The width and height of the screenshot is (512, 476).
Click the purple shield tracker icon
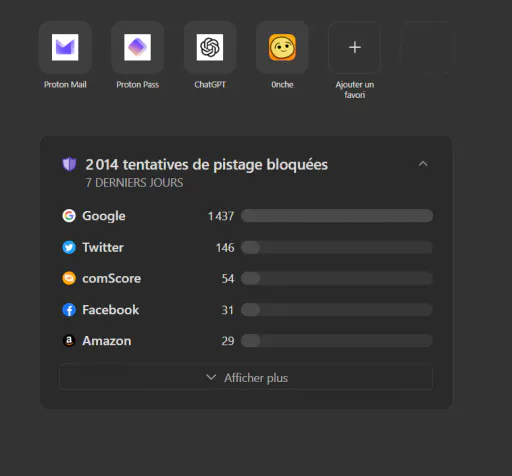pyautogui.click(x=69, y=164)
